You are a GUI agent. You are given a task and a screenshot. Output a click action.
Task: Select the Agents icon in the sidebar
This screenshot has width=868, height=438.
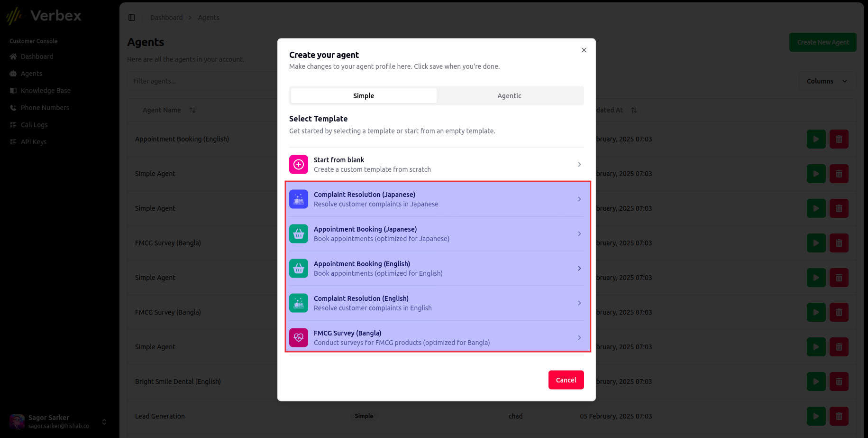click(13, 74)
